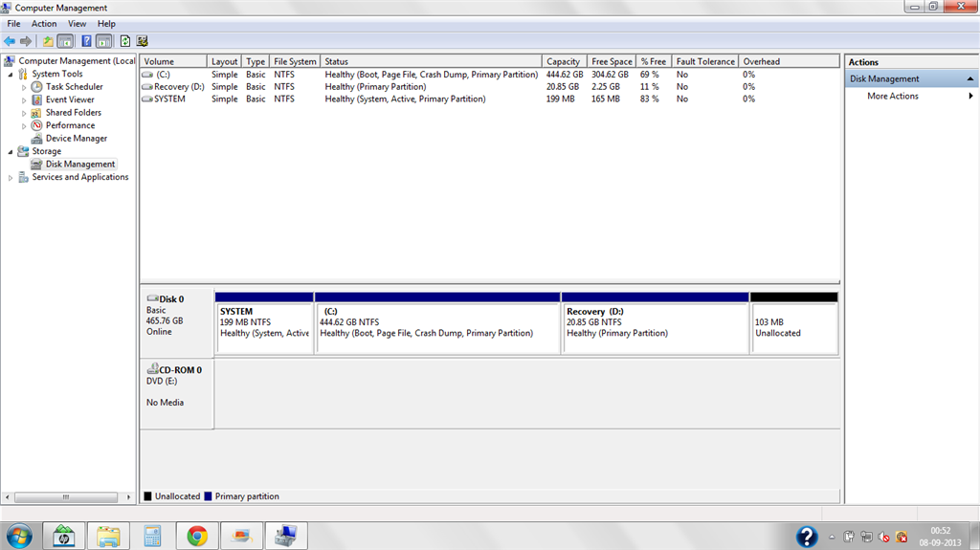Select Recovery (D:) partition block
This screenshot has width=980, height=550.
pos(655,323)
